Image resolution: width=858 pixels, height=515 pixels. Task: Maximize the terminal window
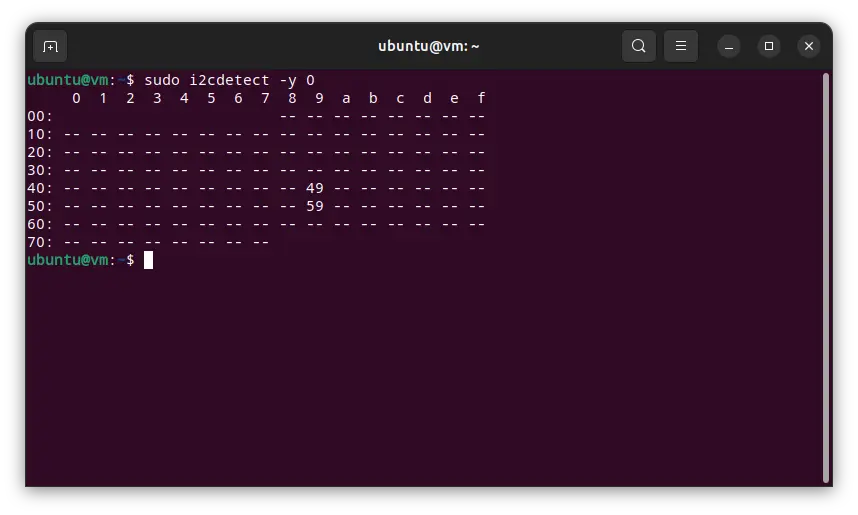point(768,46)
